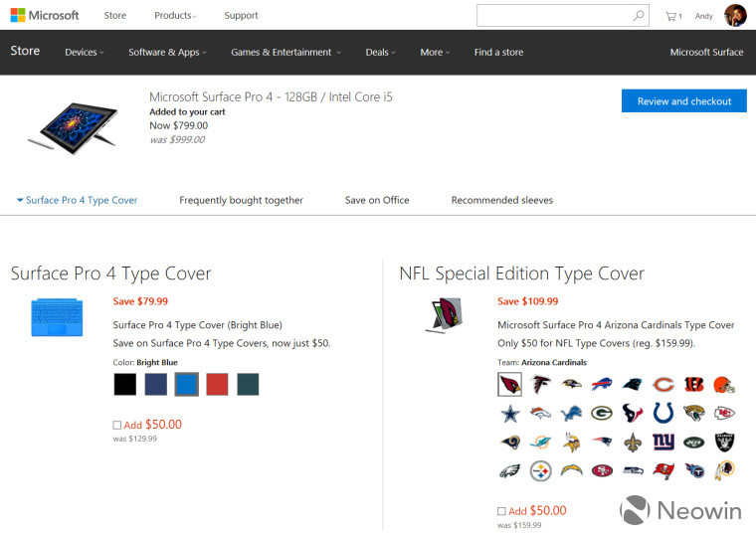Image resolution: width=756 pixels, height=540 pixels.
Task: Select the Denver Broncos team logo
Action: click(540, 413)
